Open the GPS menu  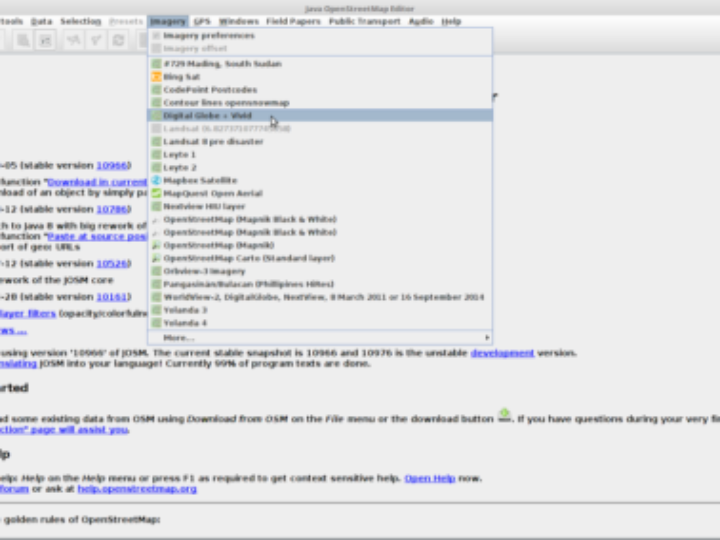200,21
